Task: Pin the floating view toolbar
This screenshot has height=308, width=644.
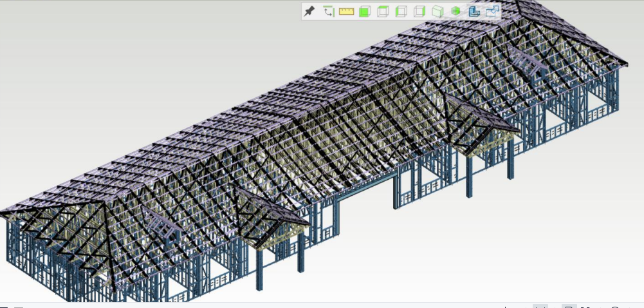Action: (x=309, y=12)
